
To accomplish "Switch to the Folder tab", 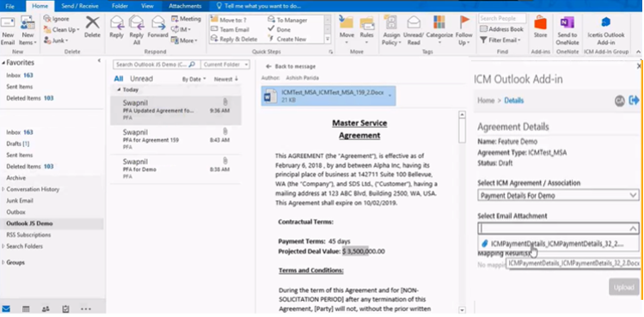I will (x=120, y=6).
